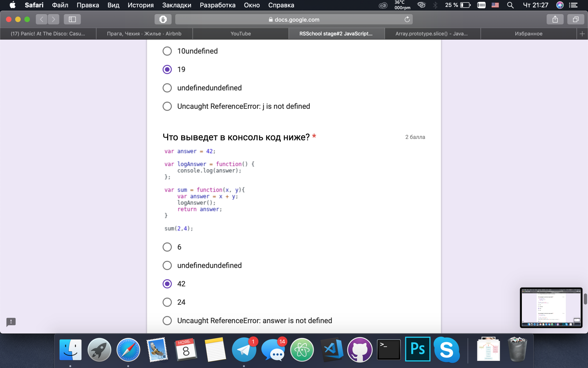The width and height of the screenshot is (588, 368).
Task: Open Telegram from the dock
Action: 244,350
